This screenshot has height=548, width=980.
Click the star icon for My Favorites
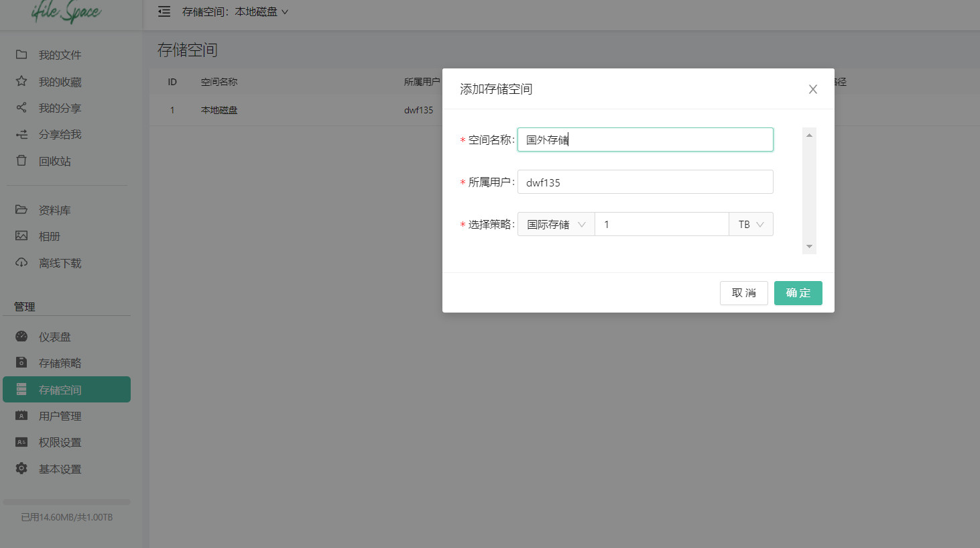21,81
